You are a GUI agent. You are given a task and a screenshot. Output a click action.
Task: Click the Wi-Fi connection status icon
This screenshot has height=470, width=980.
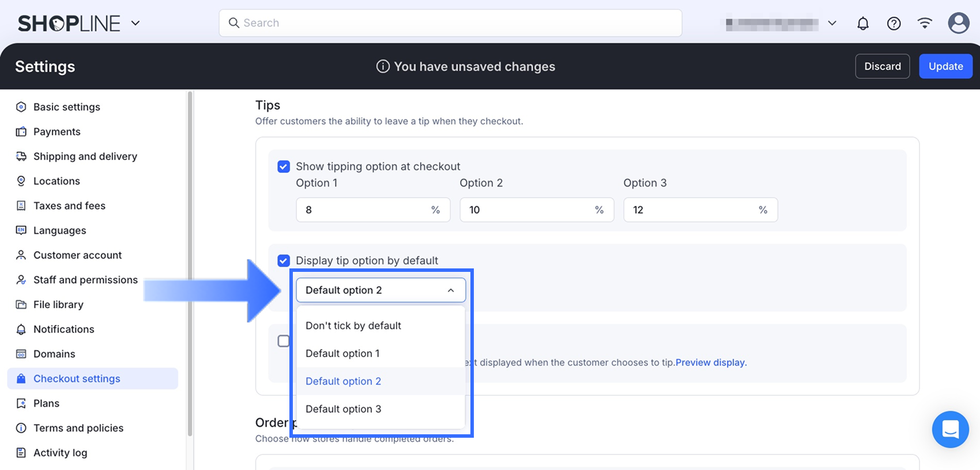pos(925,23)
